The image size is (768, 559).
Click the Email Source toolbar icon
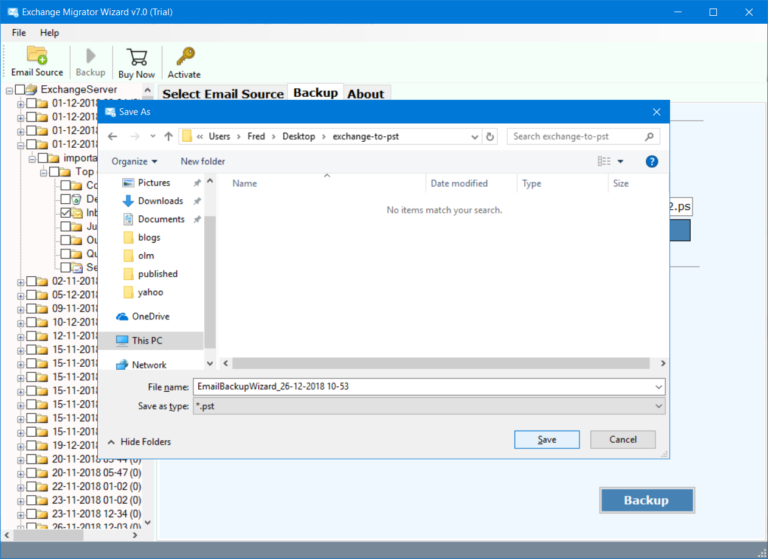click(37, 60)
